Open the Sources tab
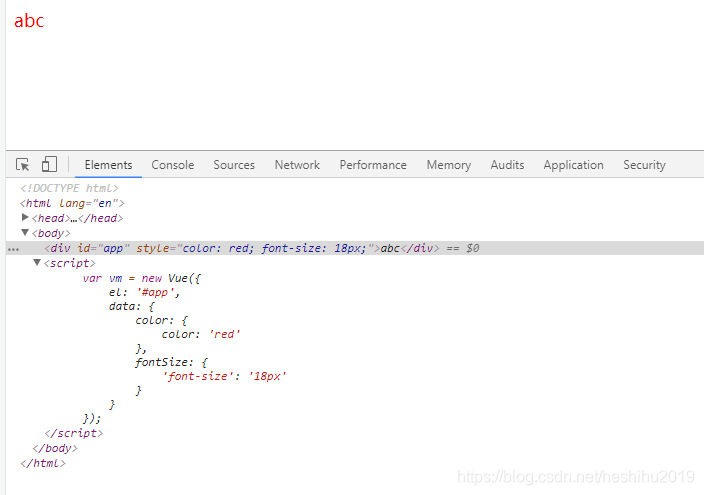704x495 pixels. pyautogui.click(x=234, y=165)
